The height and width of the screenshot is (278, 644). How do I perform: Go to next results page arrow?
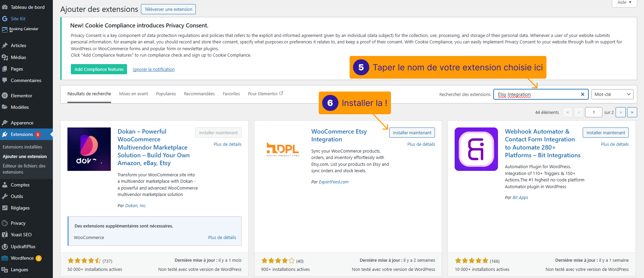pos(621,112)
